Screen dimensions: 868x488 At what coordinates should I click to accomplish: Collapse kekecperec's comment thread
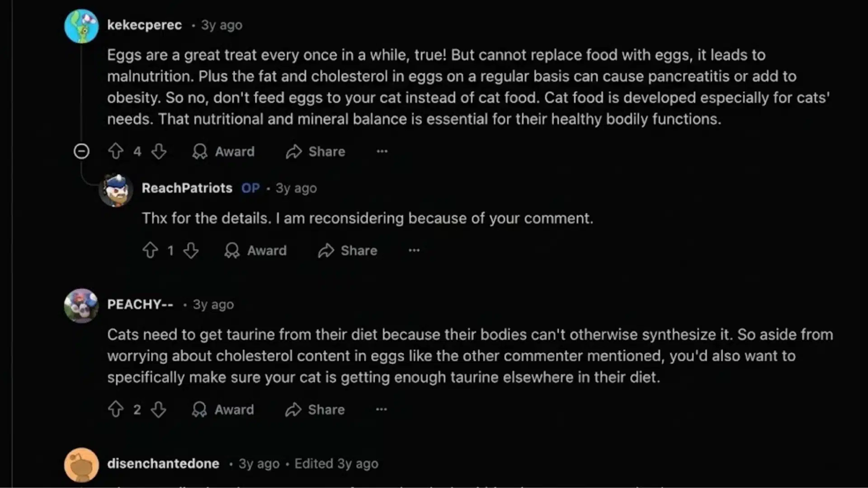(x=81, y=151)
